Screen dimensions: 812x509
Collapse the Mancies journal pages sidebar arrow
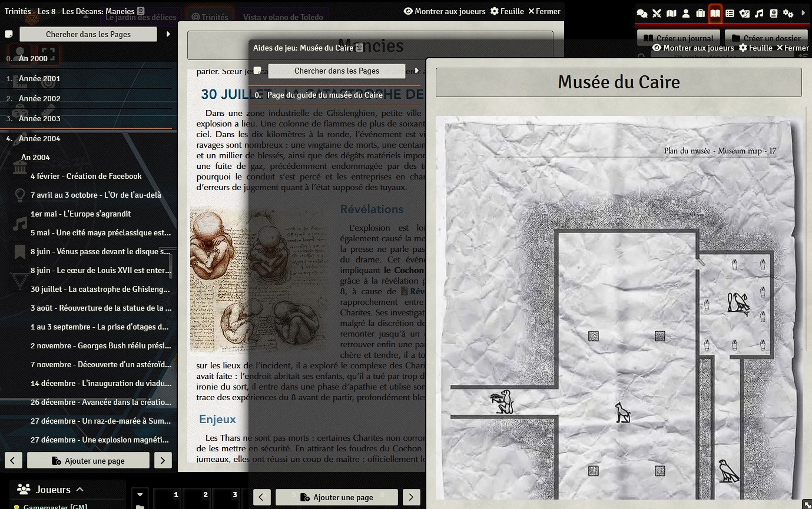tap(168, 34)
